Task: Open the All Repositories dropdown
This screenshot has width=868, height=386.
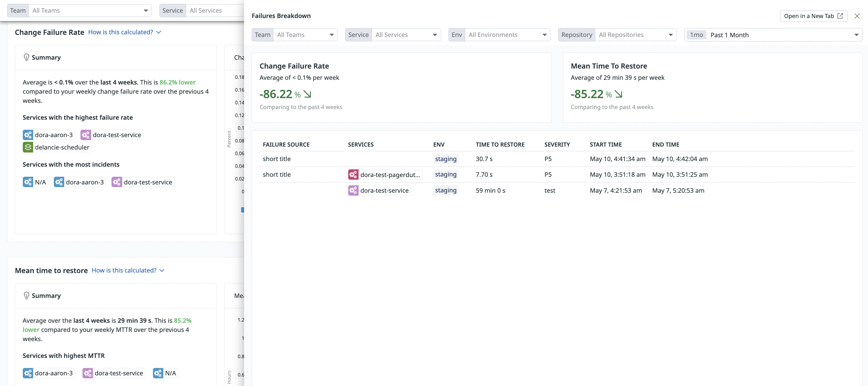Action: point(635,35)
